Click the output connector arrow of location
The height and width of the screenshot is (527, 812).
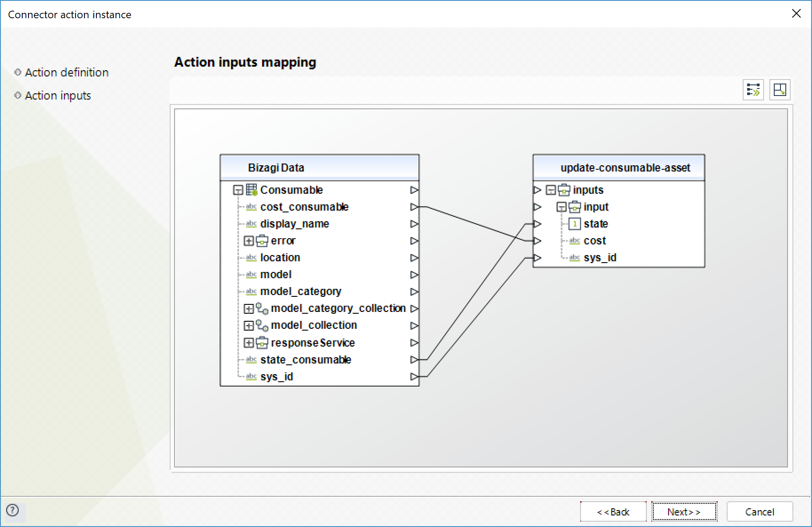click(414, 258)
